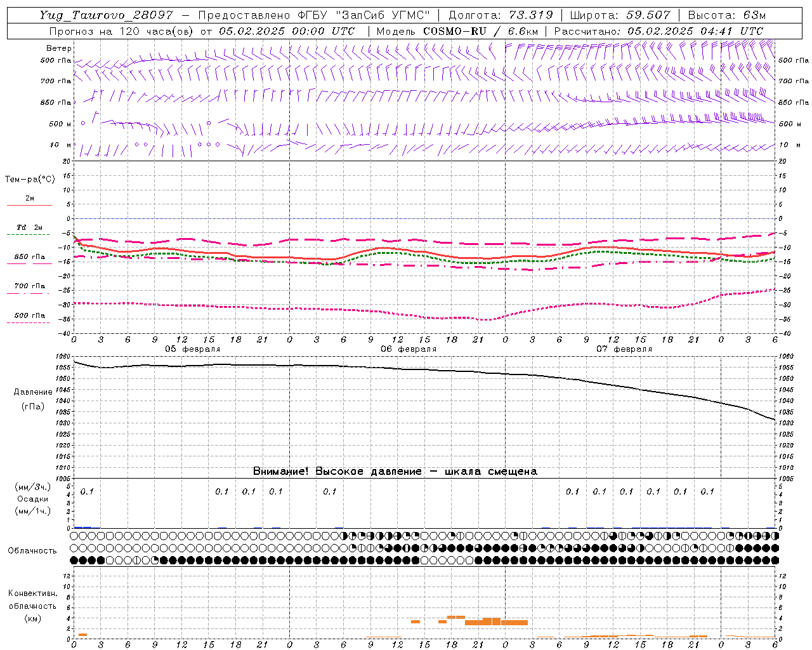Click the Высота: 63м value
This screenshot has width=812, height=650.
click(726, 15)
